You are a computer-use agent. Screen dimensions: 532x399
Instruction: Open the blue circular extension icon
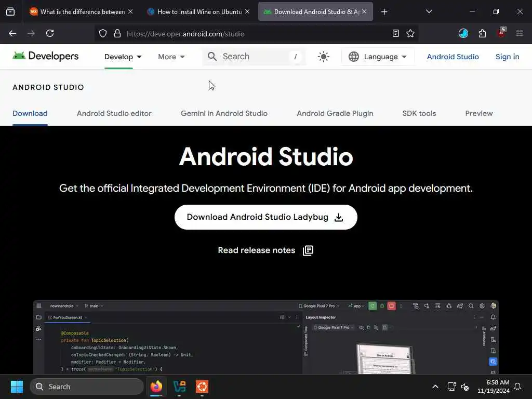[x=463, y=33]
